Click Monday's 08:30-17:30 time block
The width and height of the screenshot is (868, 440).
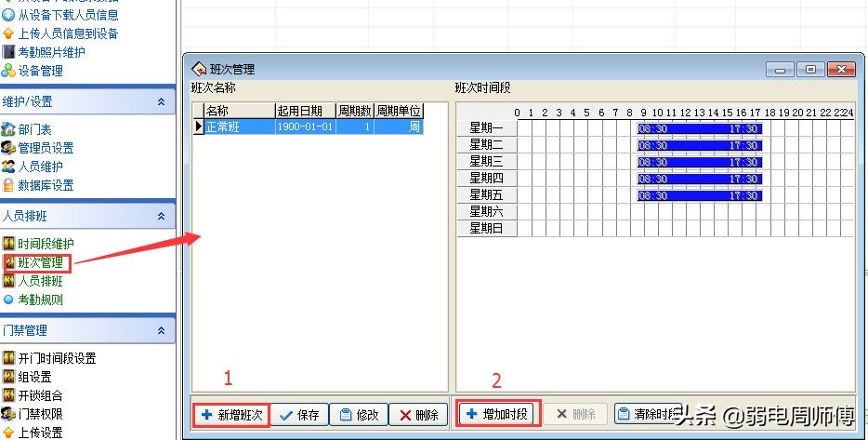coord(700,128)
